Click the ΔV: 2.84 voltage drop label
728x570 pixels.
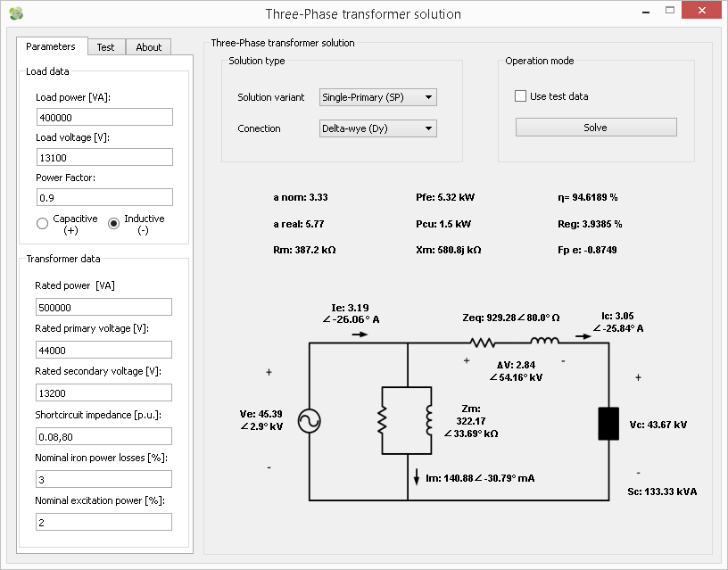tap(516, 371)
